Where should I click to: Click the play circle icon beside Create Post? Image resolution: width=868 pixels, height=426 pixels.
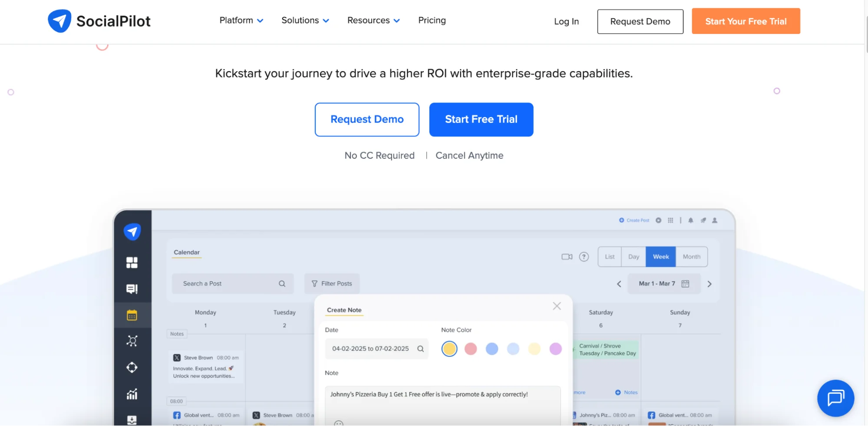[x=659, y=220]
